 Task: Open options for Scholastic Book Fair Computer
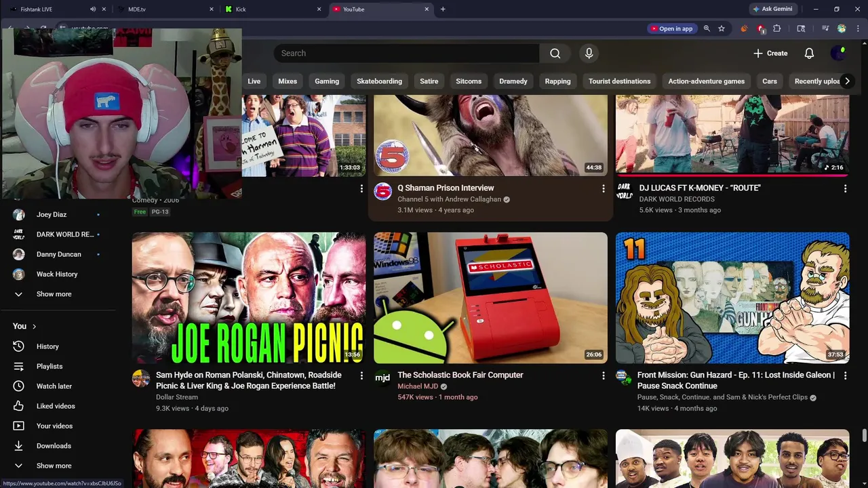[x=603, y=375]
